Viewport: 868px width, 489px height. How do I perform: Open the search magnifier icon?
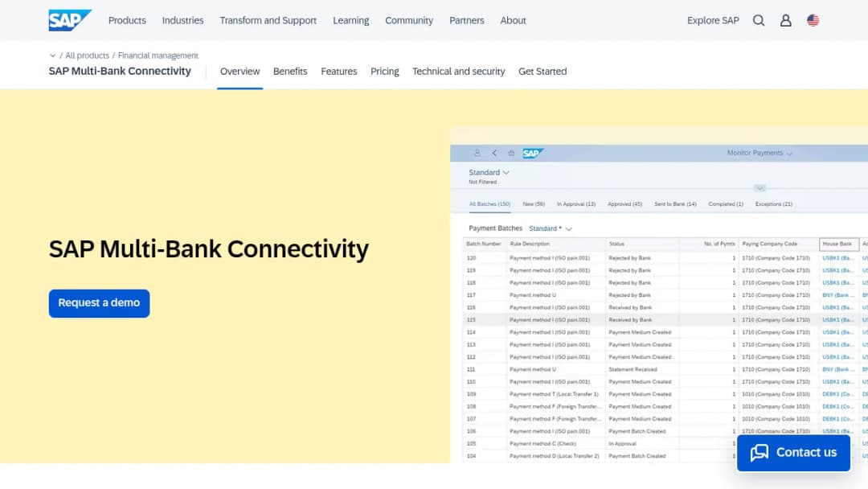pos(759,20)
